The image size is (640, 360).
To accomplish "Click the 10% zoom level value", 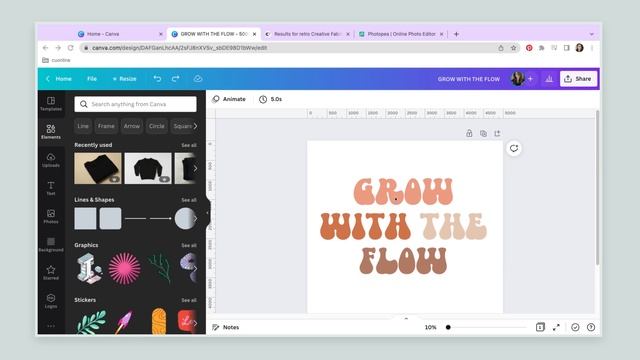I will tap(431, 327).
